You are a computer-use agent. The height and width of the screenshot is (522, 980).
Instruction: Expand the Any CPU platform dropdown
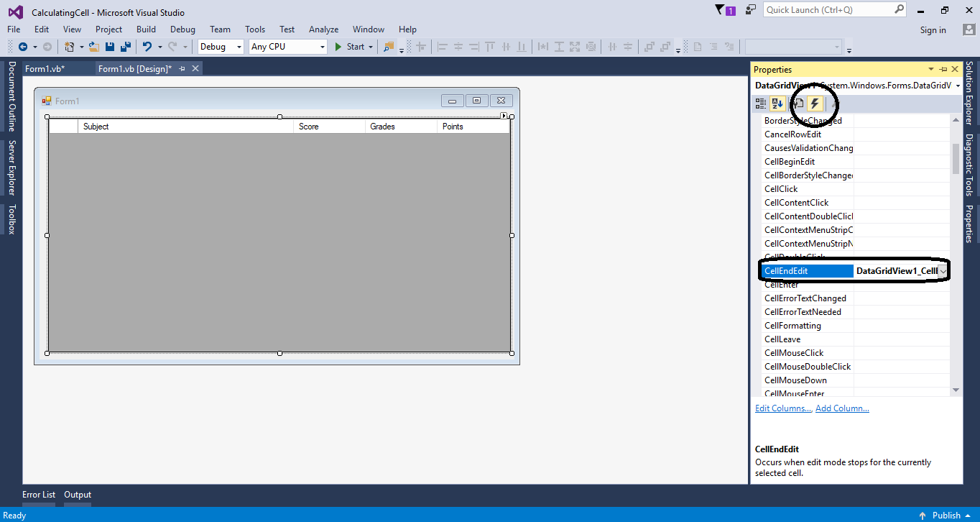tap(322, 47)
